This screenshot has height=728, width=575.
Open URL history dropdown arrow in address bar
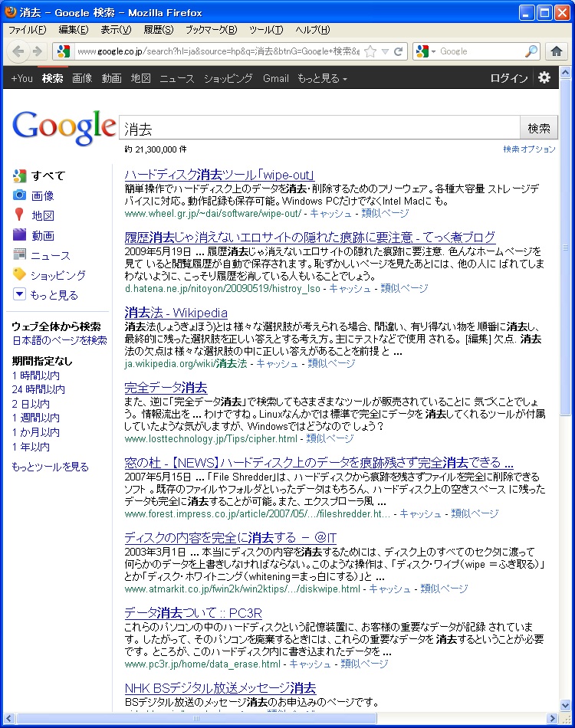[x=385, y=51]
